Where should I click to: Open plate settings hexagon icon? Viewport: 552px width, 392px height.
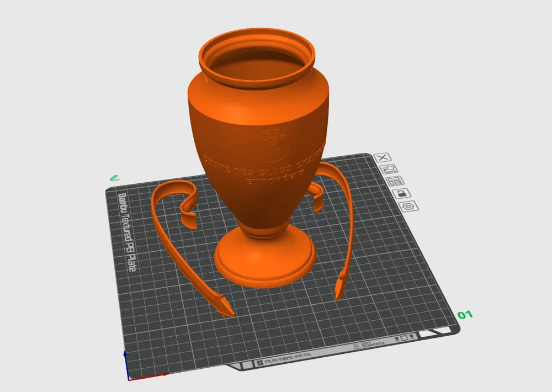(408, 206)
